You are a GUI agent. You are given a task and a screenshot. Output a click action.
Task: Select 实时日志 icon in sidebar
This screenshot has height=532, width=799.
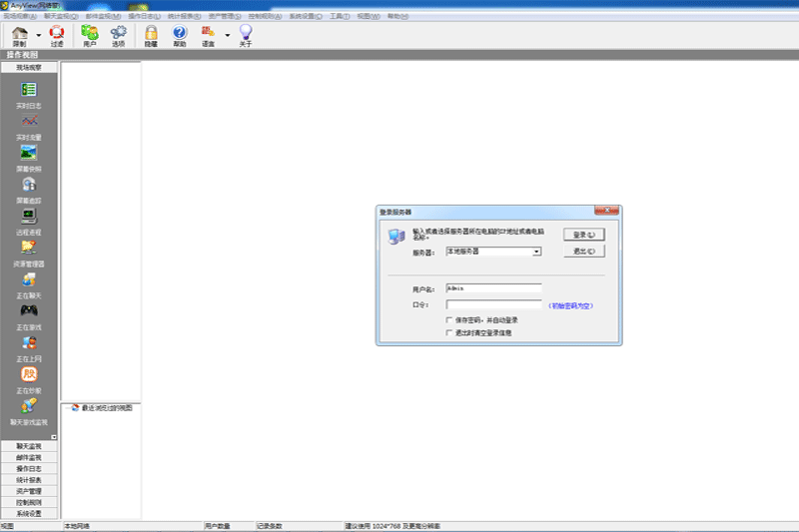(29, 92)
